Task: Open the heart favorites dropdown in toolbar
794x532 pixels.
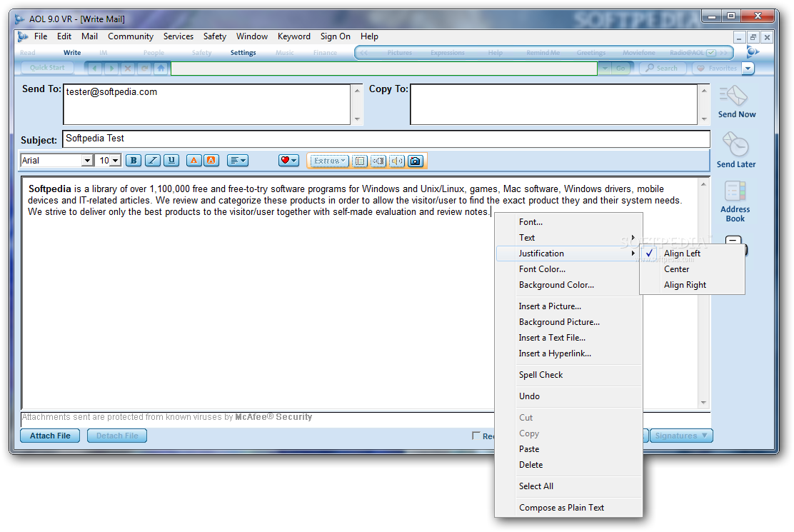Action: coord(288,161)
